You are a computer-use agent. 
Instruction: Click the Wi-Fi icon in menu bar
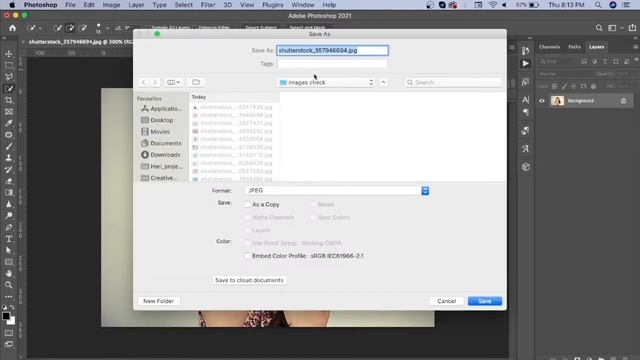tap(493, 5)
